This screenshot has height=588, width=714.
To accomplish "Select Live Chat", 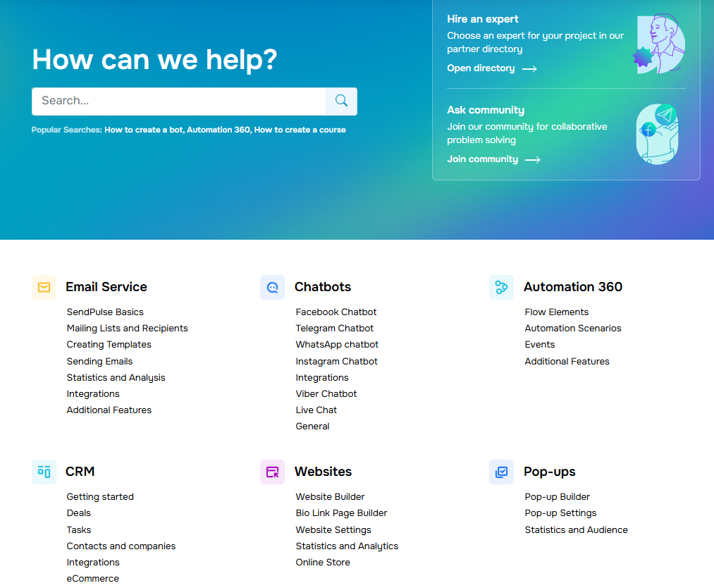I will 316,410.
